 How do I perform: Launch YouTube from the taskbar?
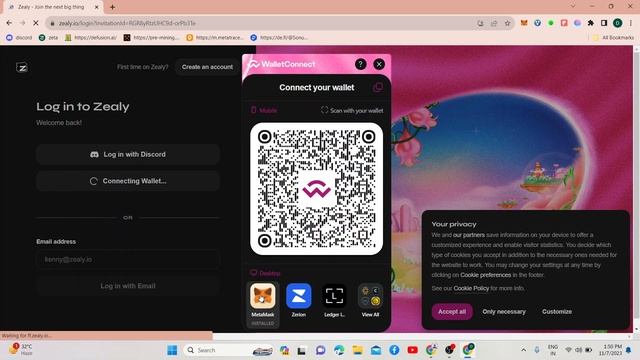(413, 350)
